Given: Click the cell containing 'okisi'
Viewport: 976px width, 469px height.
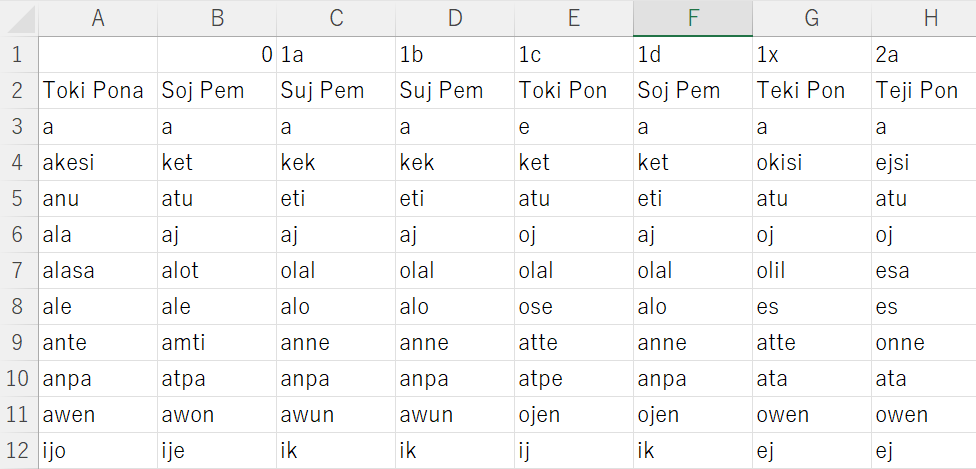Looking at the screenshot, I should pyautogui.click(x=811, y=163).
